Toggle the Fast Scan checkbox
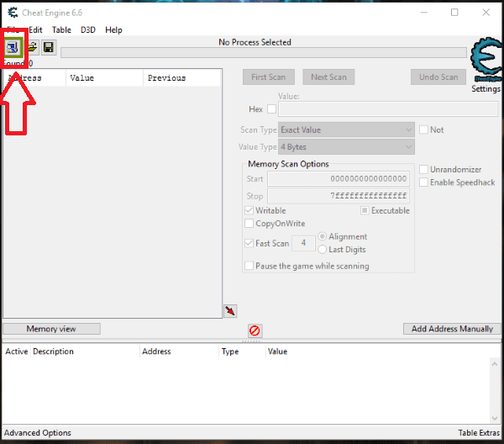This screenshot has width=504, height=444. pyautogui.click(x=249, y=243)
